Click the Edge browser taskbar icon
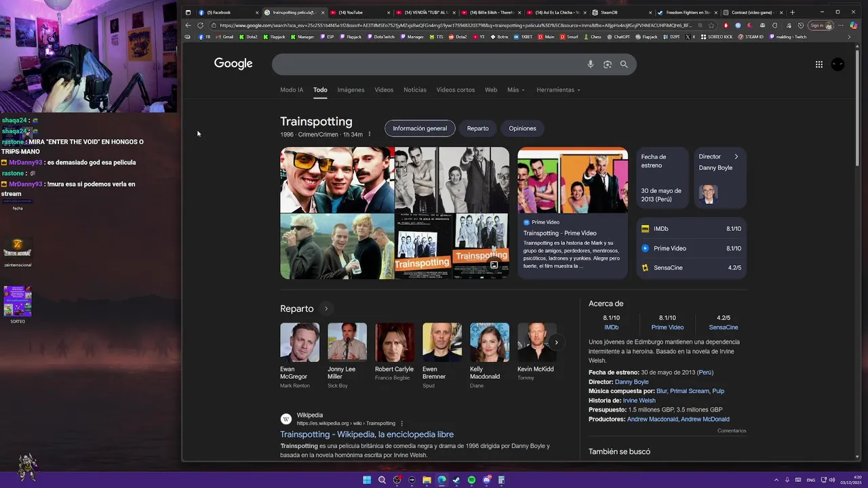The height and width of the screenshot is (488, 868). tap(441, 480)
